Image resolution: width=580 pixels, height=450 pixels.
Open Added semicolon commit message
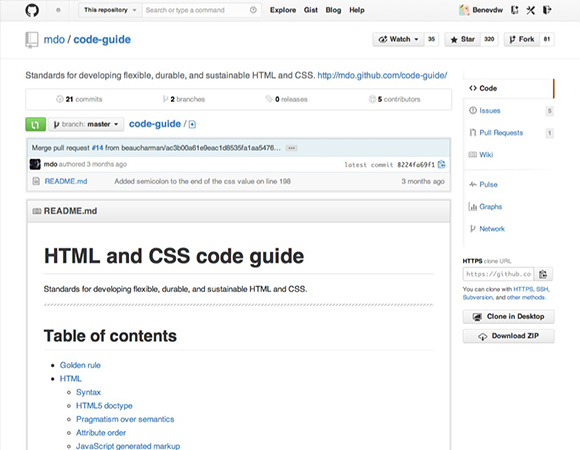tap(202, 181)
